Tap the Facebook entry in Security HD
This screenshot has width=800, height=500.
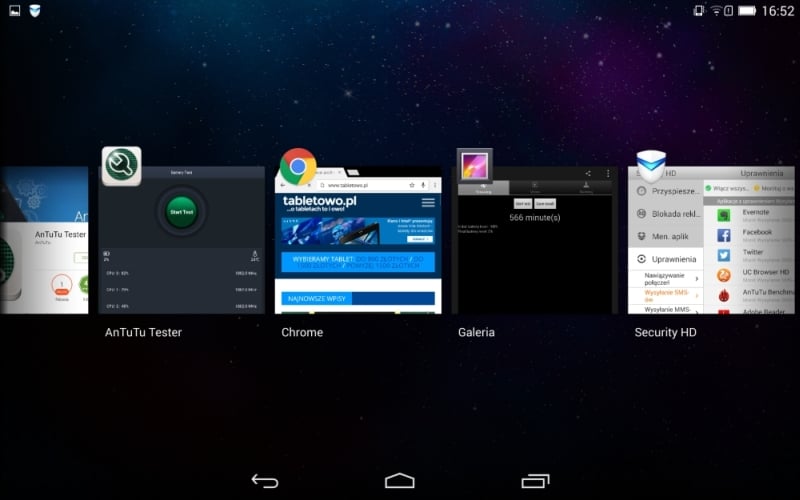click(x=749, y=235)
